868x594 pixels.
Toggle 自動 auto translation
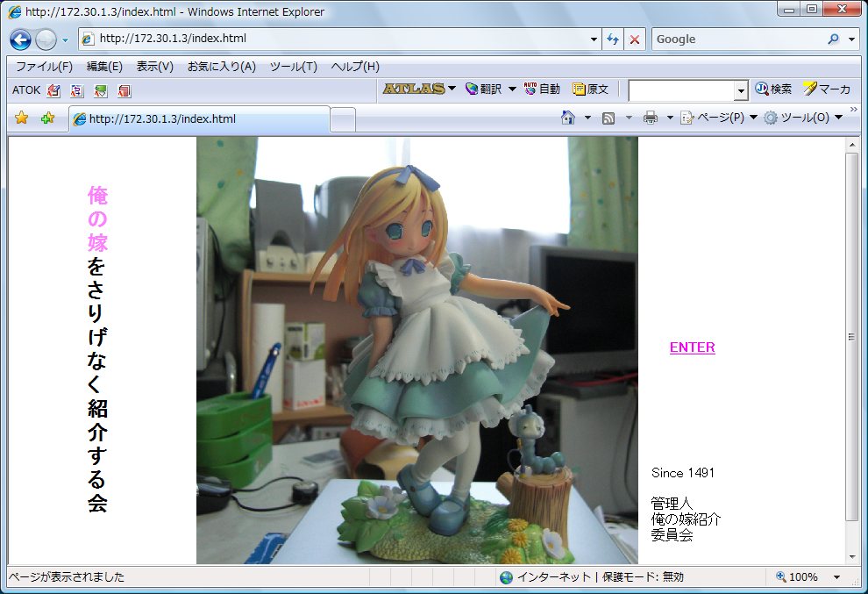point(542,89)
